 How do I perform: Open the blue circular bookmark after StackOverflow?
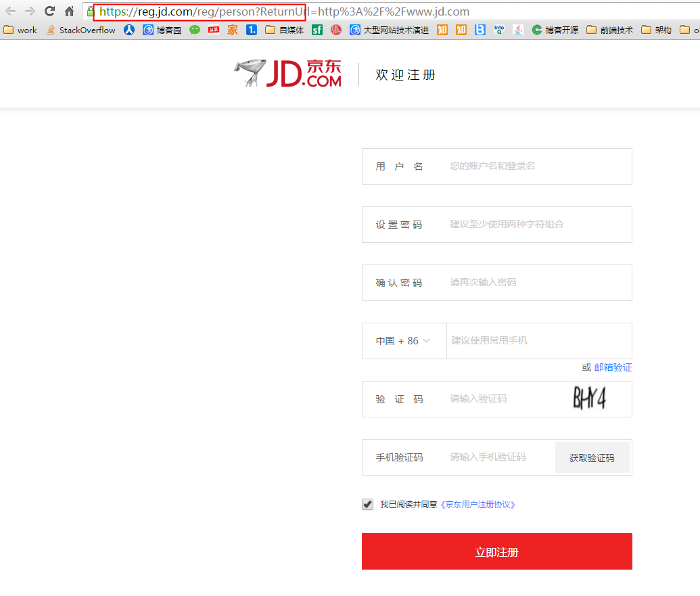click(129, 30)
